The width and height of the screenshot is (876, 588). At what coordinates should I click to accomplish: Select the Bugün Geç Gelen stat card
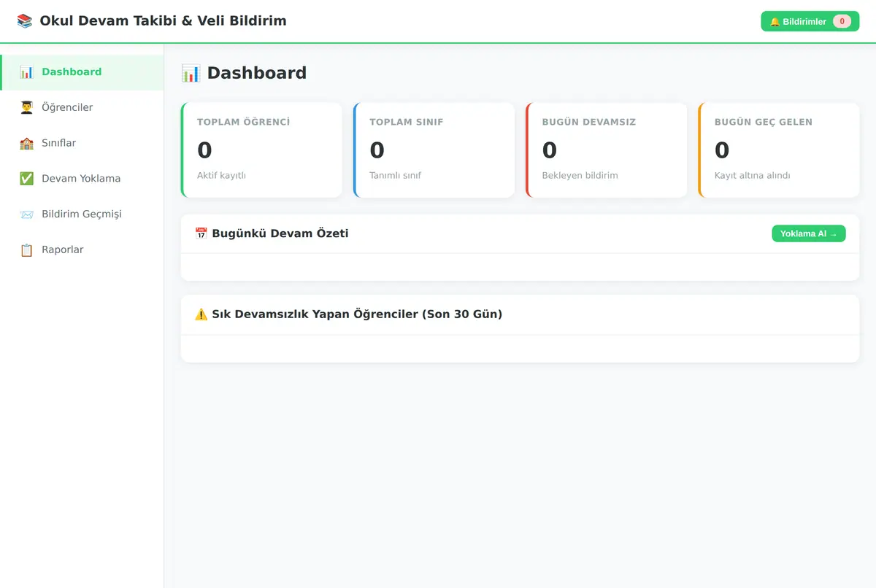[779, 150]
